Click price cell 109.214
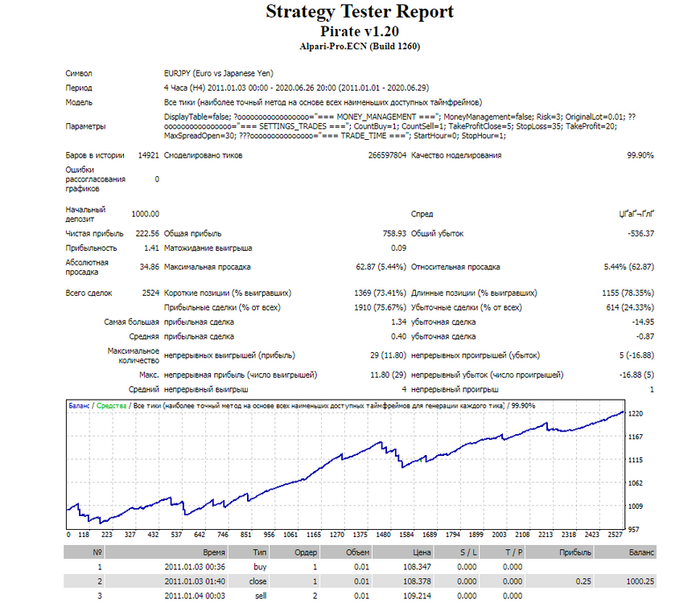 pyautogui.click(x=418, y=596)
